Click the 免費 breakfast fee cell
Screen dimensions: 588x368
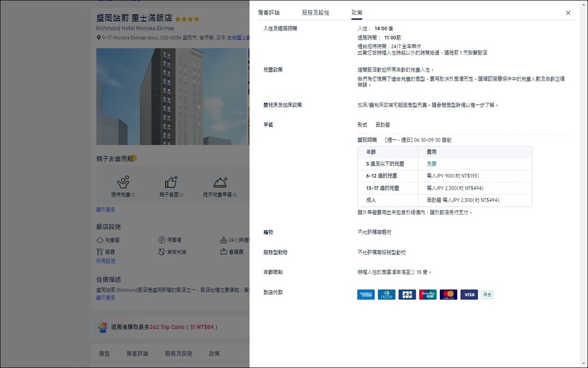[432, 164]
